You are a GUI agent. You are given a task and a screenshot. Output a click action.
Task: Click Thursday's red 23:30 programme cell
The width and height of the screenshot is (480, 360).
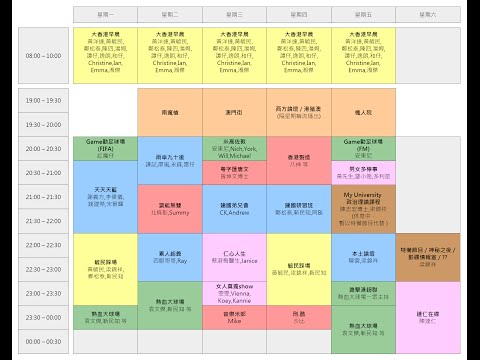[x=299, y=318]
